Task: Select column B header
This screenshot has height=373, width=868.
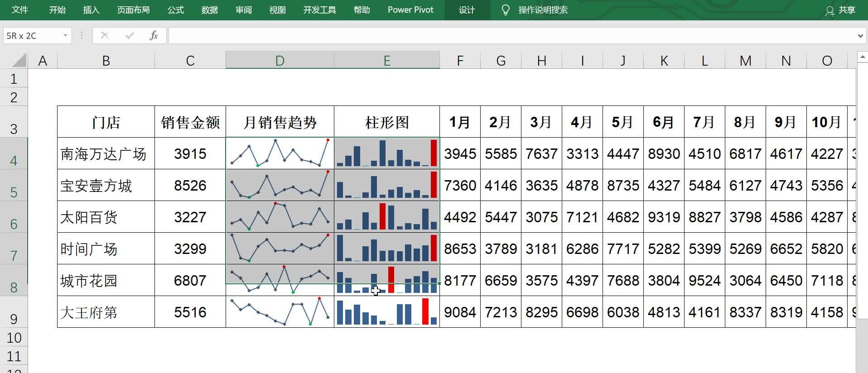Action: tap(106, 60)
